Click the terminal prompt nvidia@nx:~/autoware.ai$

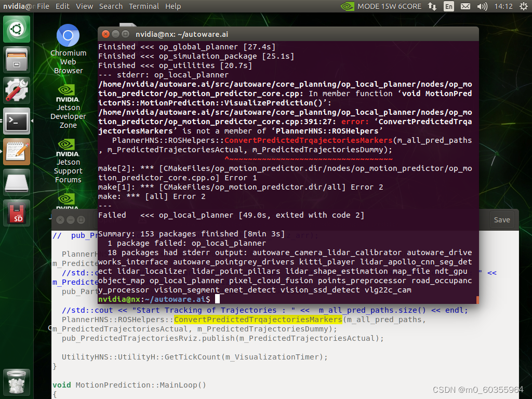154,299
